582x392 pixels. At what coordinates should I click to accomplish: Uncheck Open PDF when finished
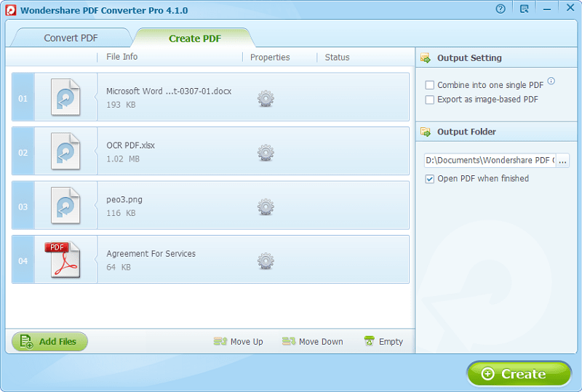[429, 179]
